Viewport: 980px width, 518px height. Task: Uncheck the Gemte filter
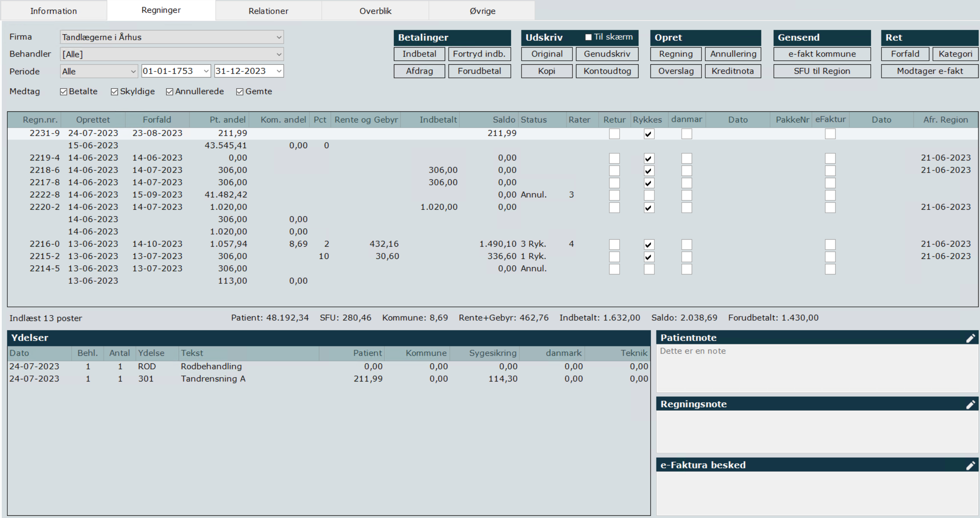point(240,92)
